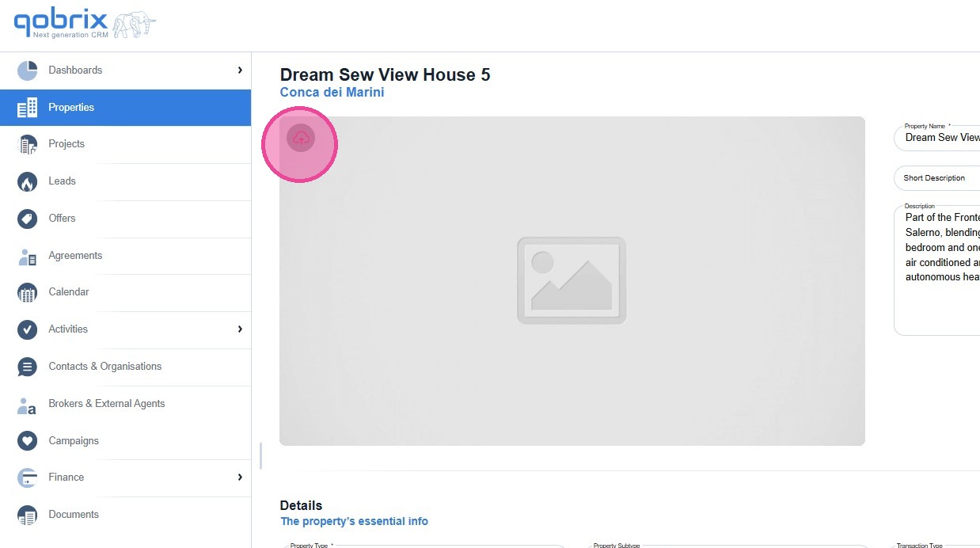The height and width of the screenshot is (548, 980).
Task: Expand the Finance submenu chevron
Action: coord(240,478)
